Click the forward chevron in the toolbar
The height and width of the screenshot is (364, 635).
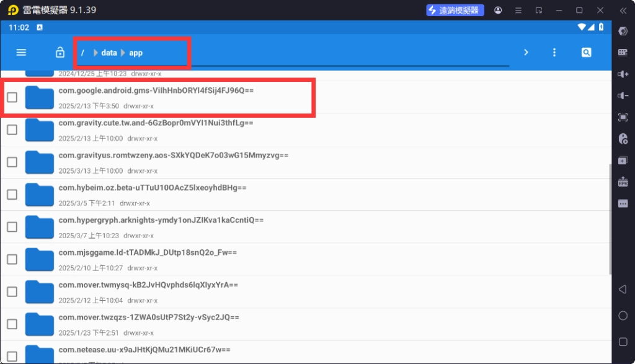coord(526,52)
